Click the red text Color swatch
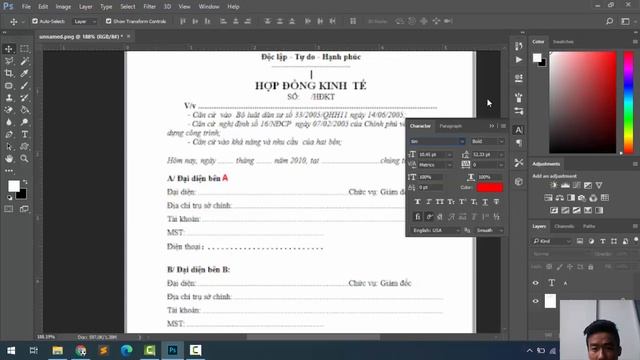Viewport: 640px width, 360px height. pyautogui.click(x=489, y=187)
